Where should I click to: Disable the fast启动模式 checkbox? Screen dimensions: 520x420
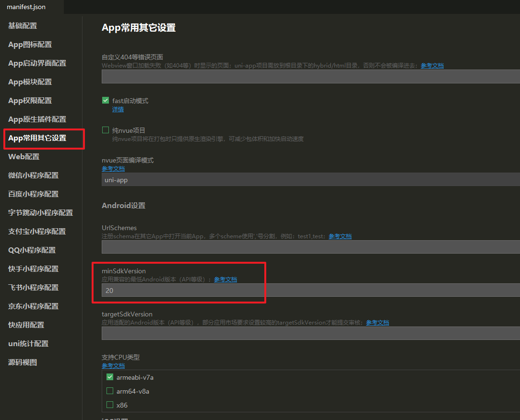coord(105,100)
